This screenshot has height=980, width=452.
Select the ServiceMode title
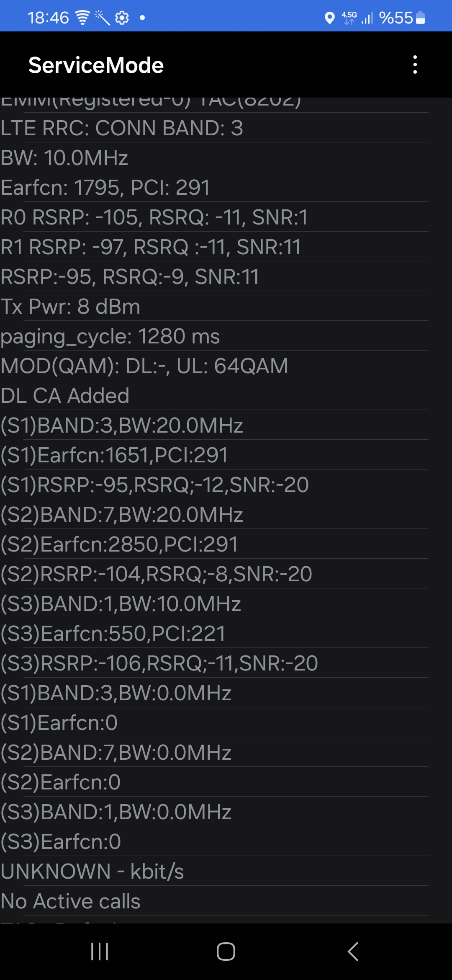pos(96,65)
